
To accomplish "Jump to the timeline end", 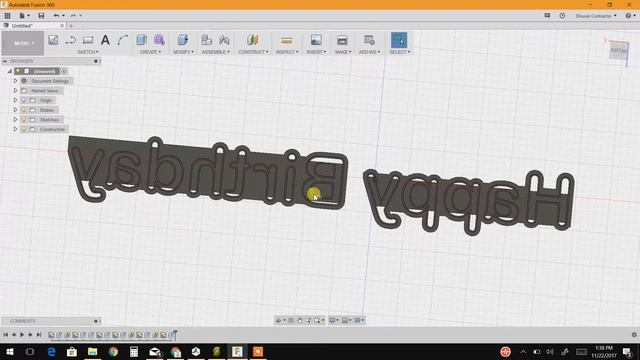I will pos(39,335).
